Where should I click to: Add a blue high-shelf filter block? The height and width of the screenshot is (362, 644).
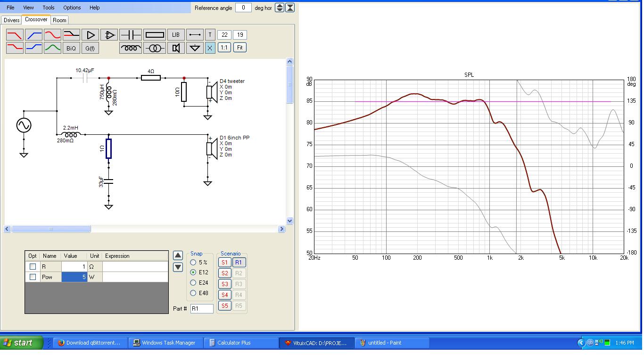click(33, 48)
